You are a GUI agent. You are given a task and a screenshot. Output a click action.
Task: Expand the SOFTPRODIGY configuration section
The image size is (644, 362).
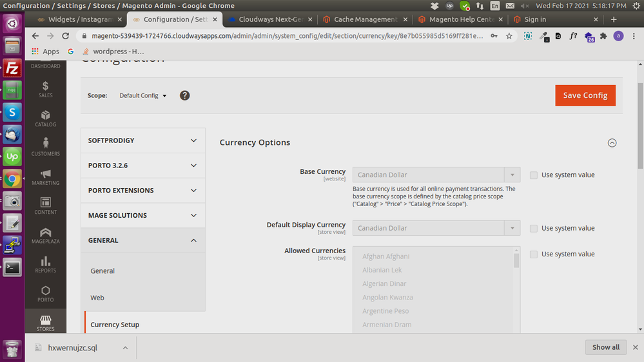click(142, 140)
